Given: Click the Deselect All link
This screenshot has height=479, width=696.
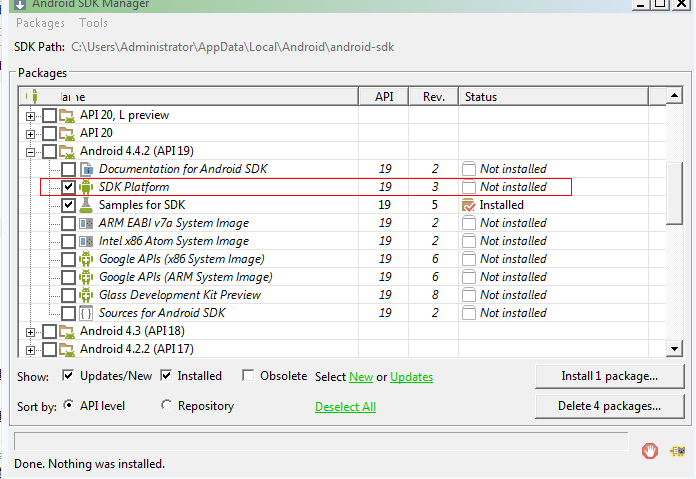Looking at the screenshot, I should [345, 407].
